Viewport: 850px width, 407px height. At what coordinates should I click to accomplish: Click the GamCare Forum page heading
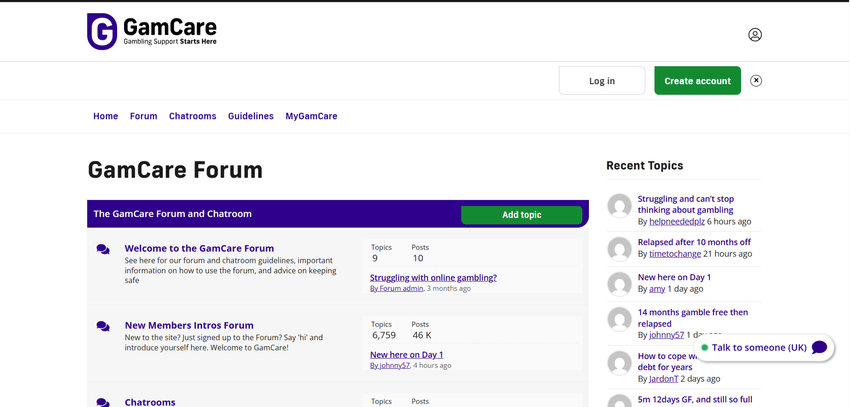click(x=175, y=170)
